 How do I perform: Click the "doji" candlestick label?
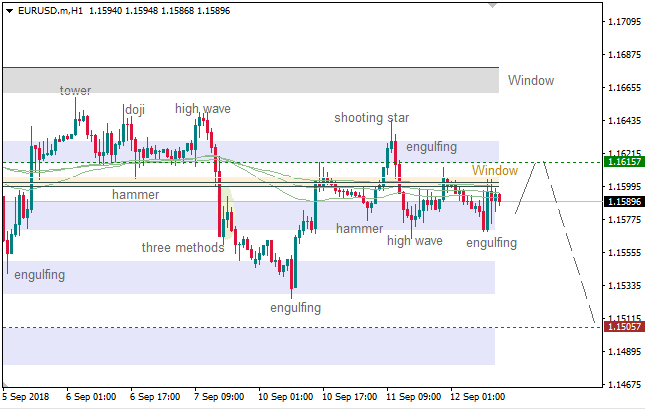coord(134,109)
